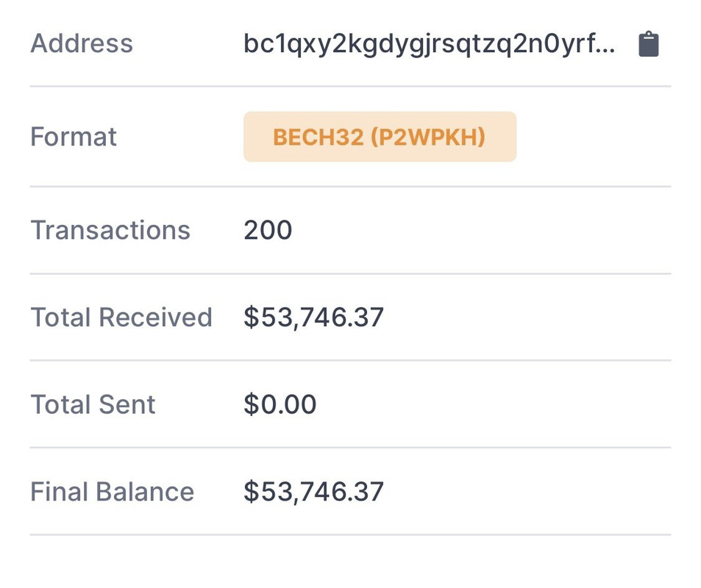Click the Transactions label

click(110, 230)
